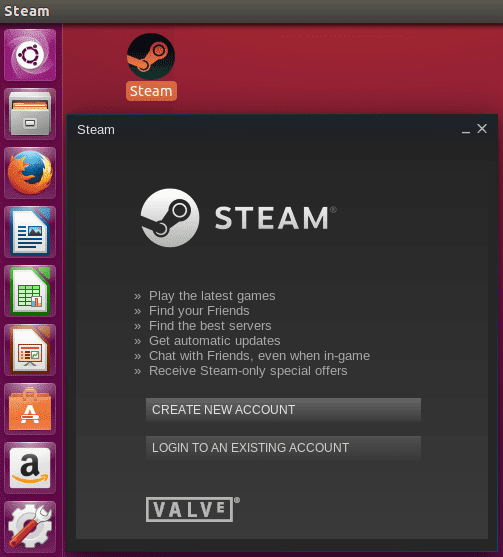Click 'Chat with Friends, even when in-game'
Viewport: 503px width, 557px height.
pyautogui.click(x=259, y=356)
